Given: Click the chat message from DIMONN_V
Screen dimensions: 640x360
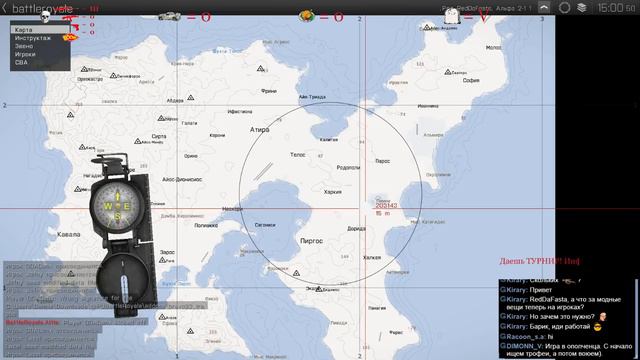Looking at the screenshot, I should point(567,350).
